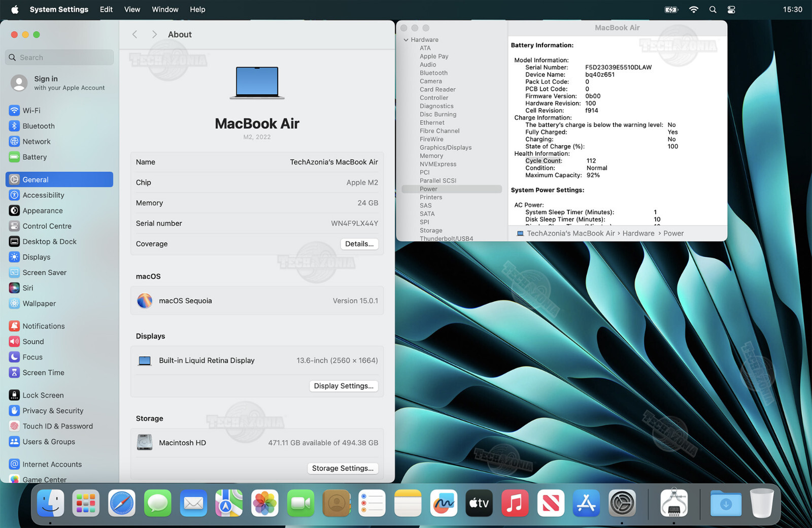Click the Coverage Details button

pyautogui.click(x=359, y=244)
